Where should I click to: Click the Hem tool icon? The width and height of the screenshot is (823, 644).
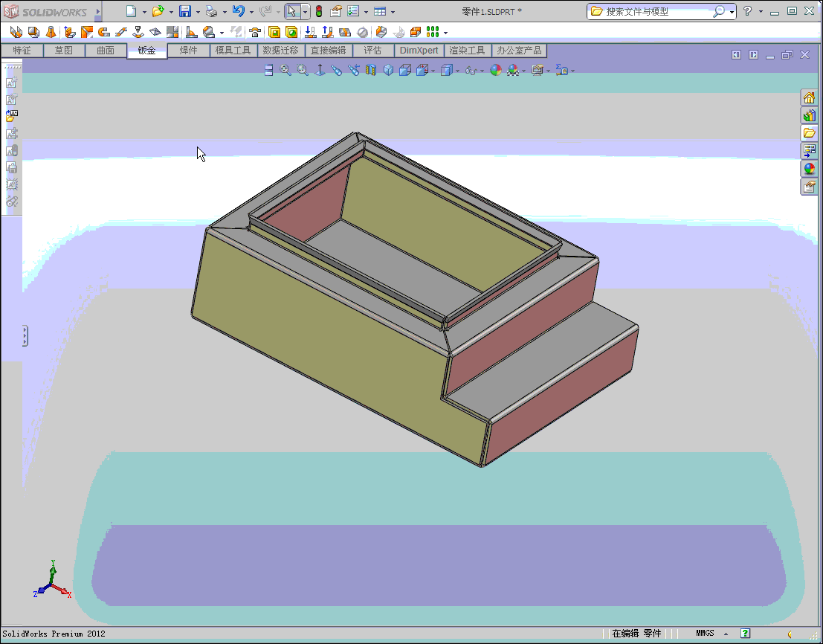(104, 33)
